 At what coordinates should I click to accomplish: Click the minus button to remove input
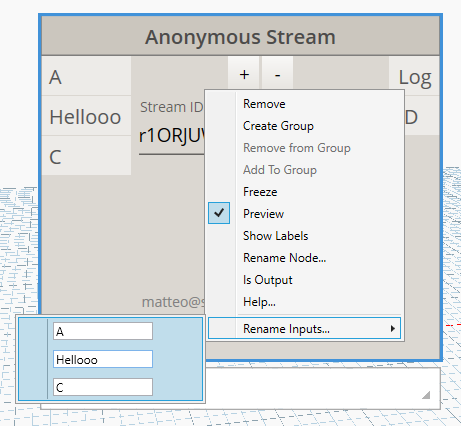pyautogui.click(x=277, y=74)
